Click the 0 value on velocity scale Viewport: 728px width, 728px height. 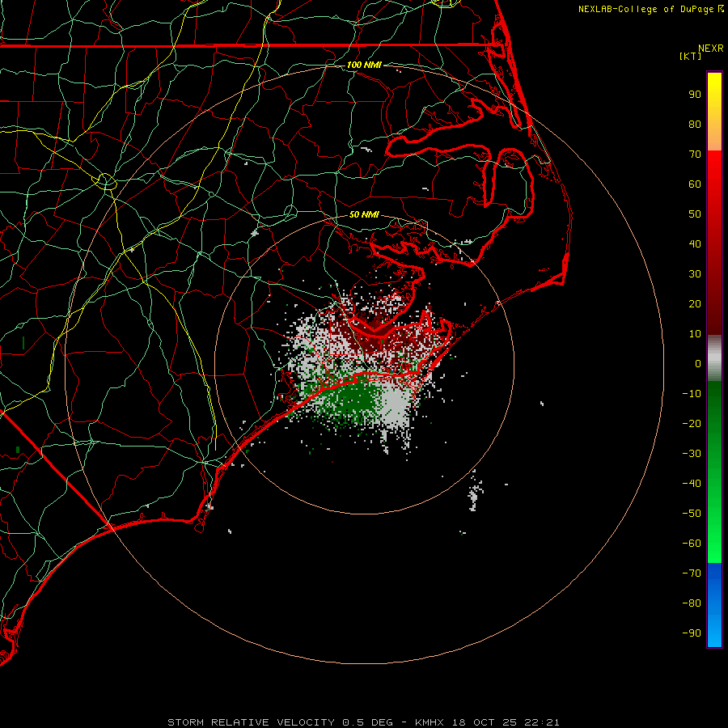(x=698, y=363)
